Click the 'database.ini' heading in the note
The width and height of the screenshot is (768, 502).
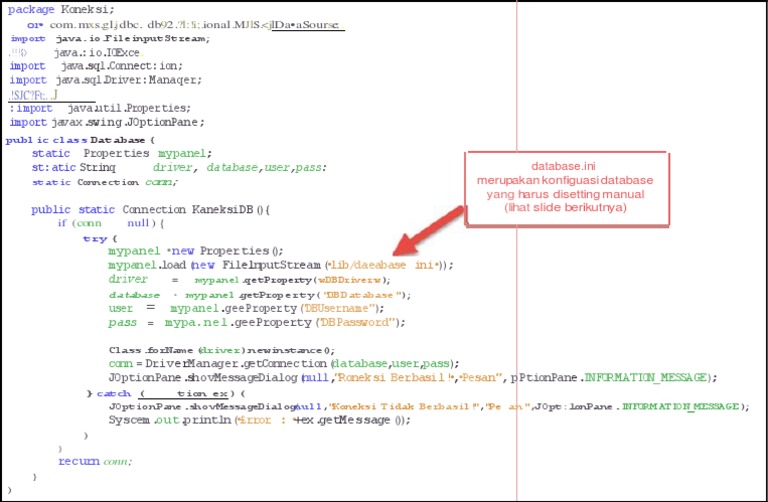(563, 167)
